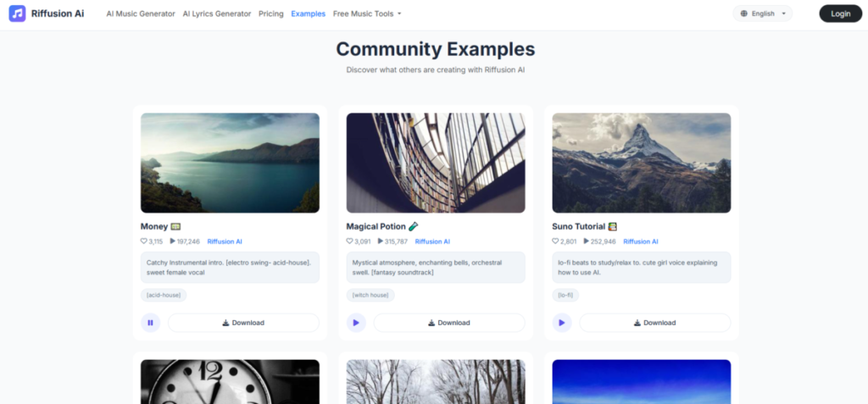
Task: Click the globe language icon
Action: pyautogui.click(x=744, y=14)
